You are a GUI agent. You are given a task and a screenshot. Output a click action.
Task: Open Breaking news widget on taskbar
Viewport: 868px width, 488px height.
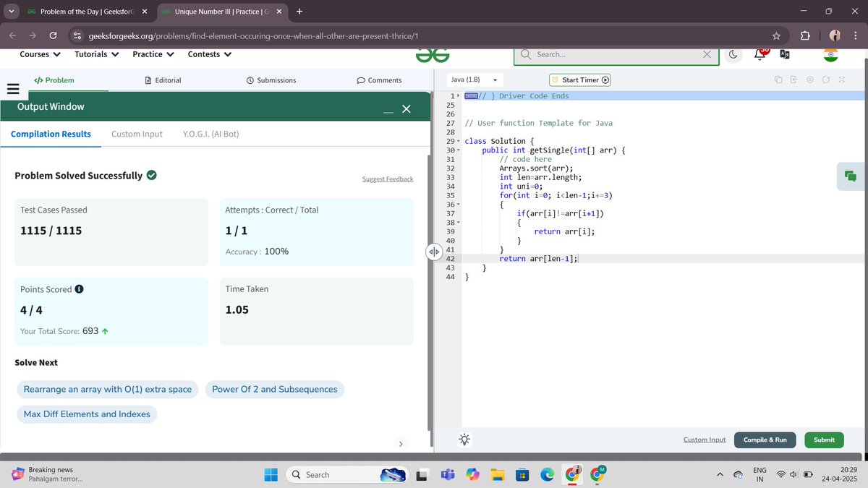coord(48,474)
